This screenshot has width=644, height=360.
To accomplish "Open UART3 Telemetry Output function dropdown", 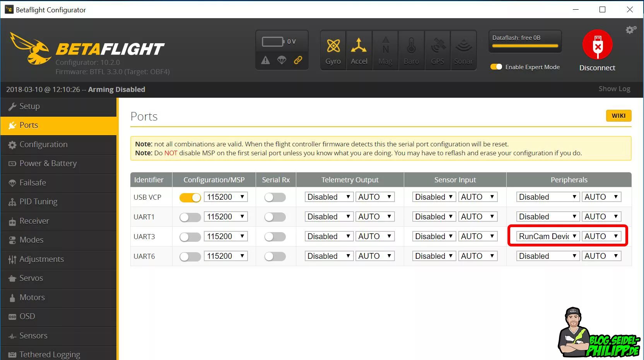I will pos(329,236).
